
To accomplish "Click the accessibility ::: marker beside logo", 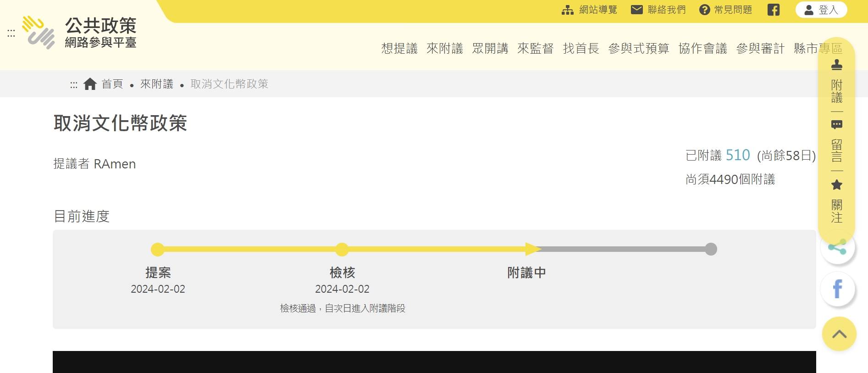I will click(11, 33).
